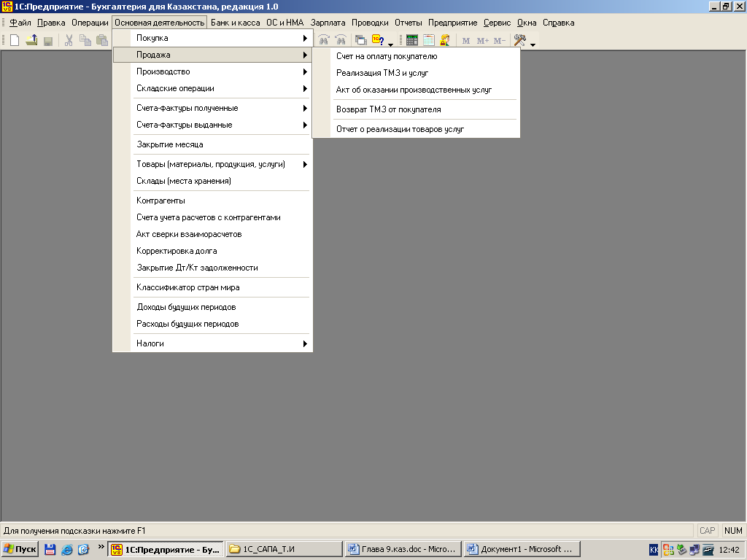The height and width of the screenshot is (560, 747).
Task: Choose Возврат ТМЗ от покупателя
Action: [x=416, y=109]
